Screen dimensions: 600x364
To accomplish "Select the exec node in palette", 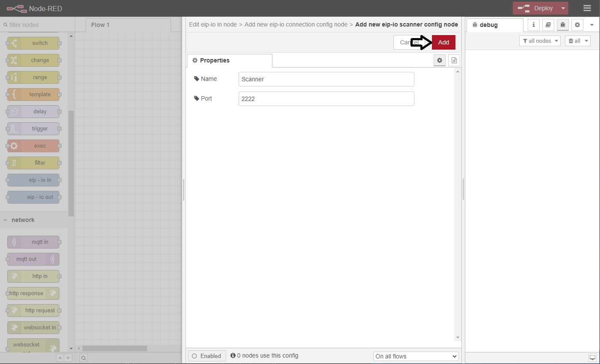I will pyautogui.click(x=33, y=146).
